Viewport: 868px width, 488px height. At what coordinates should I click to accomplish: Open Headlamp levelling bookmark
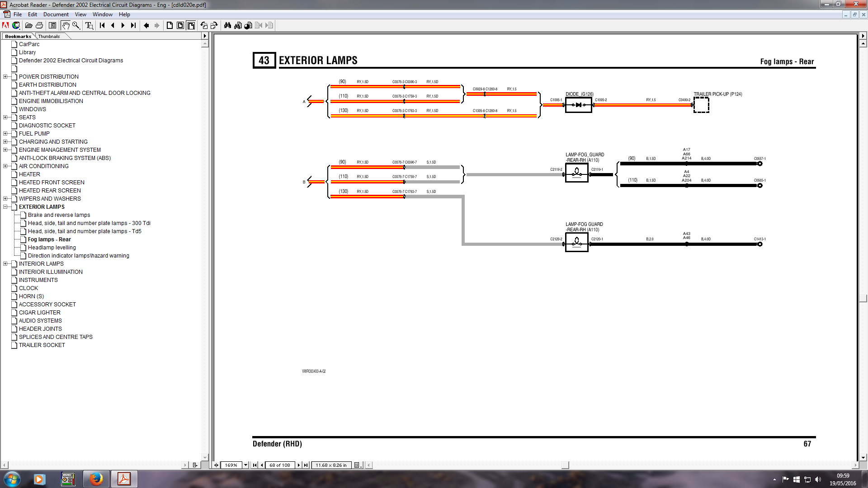tap(52, 248)
